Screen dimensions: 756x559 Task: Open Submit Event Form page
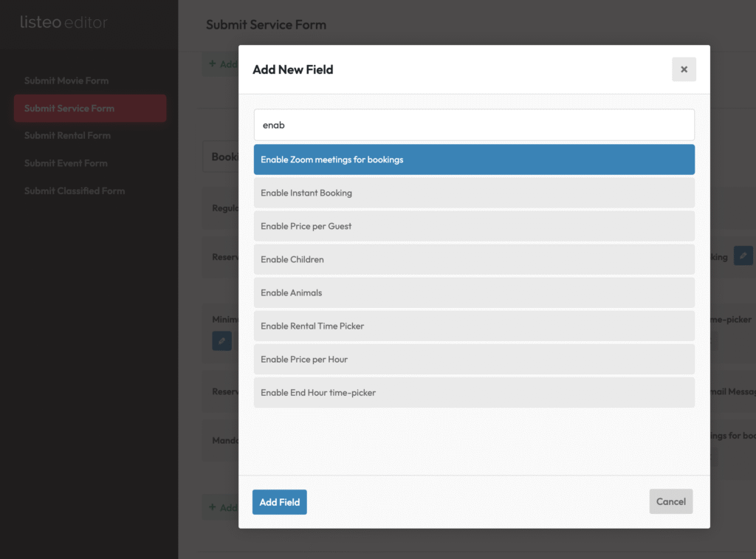pyautogui.click(x=66, y=163)
